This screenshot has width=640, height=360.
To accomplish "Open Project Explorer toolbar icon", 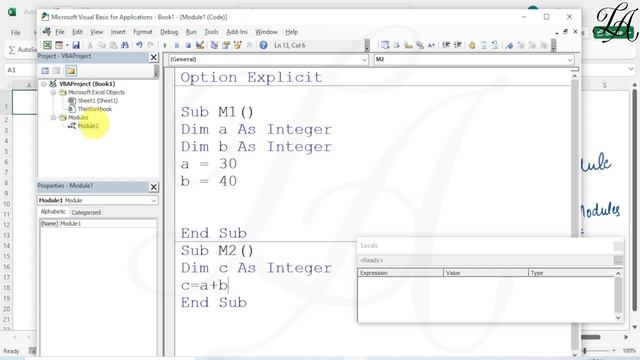I will point(214,45).
